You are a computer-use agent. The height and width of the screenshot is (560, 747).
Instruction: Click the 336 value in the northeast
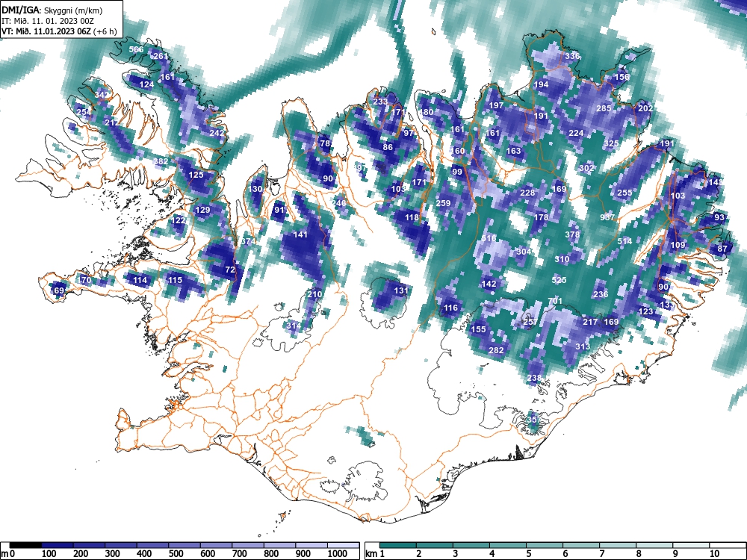(x=573, y=56)
